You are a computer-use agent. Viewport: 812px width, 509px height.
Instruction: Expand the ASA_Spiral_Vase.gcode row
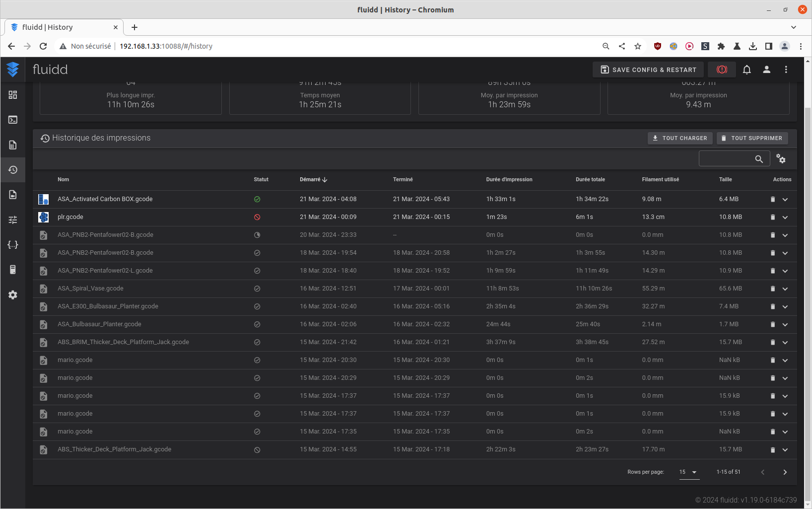pos(785,289)
